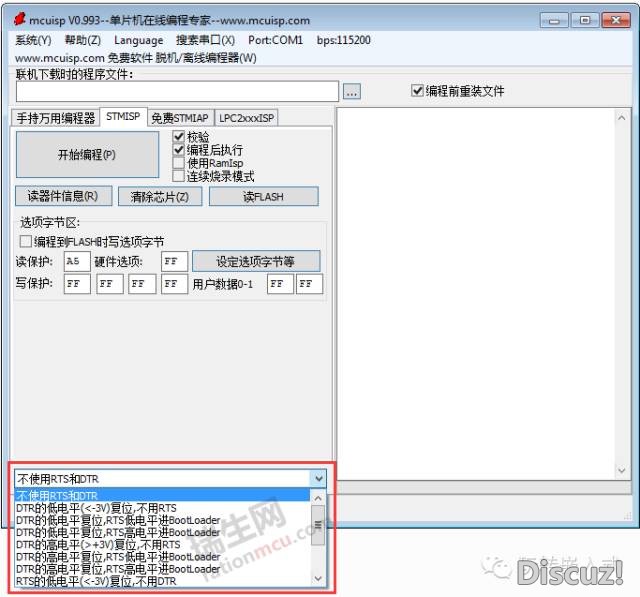Click the 硬件选项 FF input field
The height and width of the screenshot is (597, 640).
pos(174,262)
